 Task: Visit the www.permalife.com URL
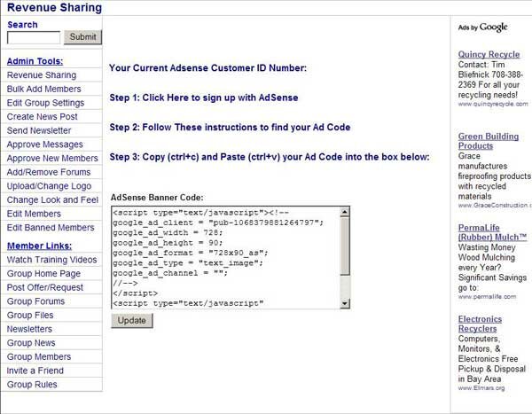coord(487,297)
